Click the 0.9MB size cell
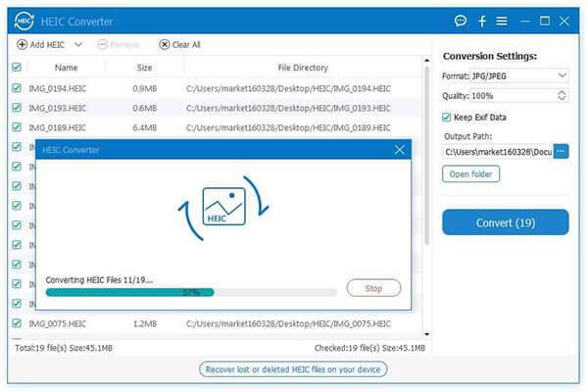 (x=144, y=88)
